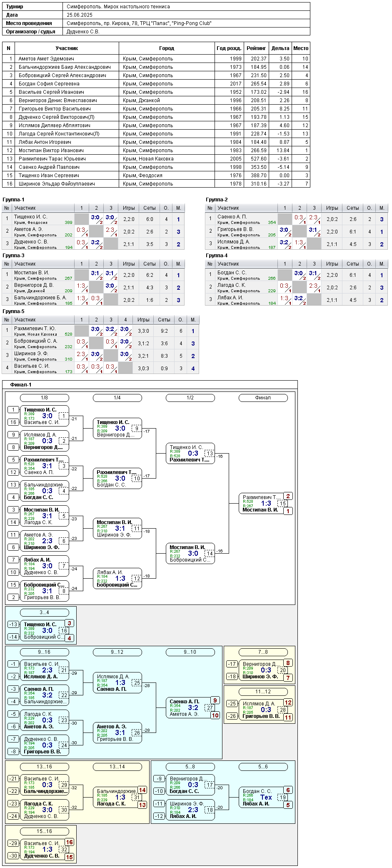Click Богдан С. С. in the Группа-4 table
The image size is (392, 868).
pos(232,273)
